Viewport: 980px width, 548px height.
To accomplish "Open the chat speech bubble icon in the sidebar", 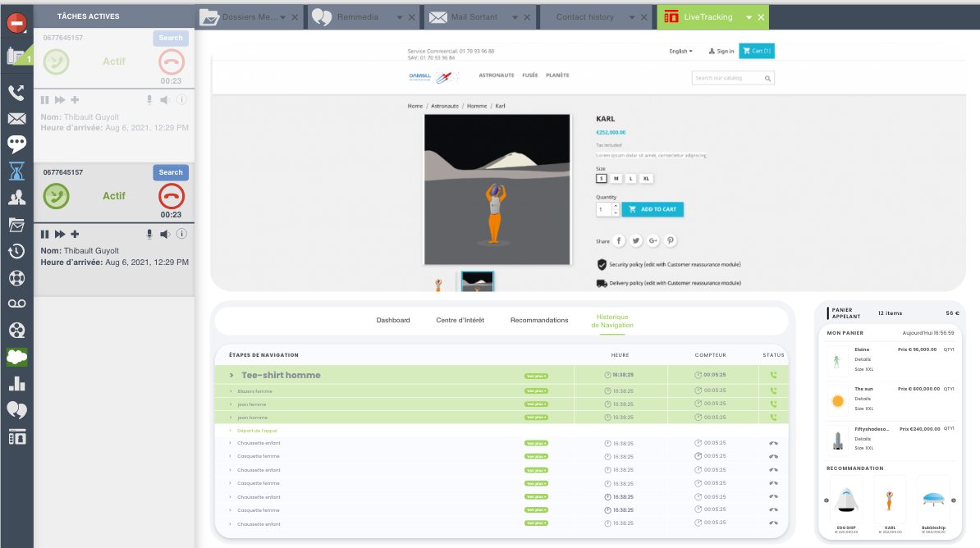I will click(x=17, y=144).
